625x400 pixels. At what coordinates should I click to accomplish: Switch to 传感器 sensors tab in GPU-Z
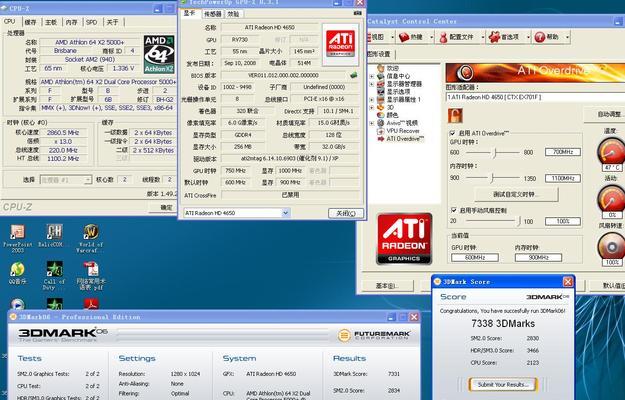click(212, 14)
